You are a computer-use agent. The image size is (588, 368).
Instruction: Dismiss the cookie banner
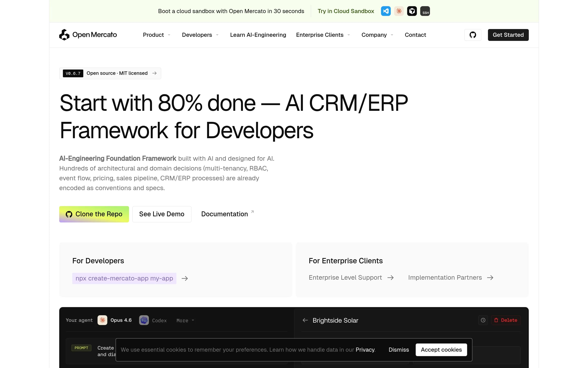(399, 350)
